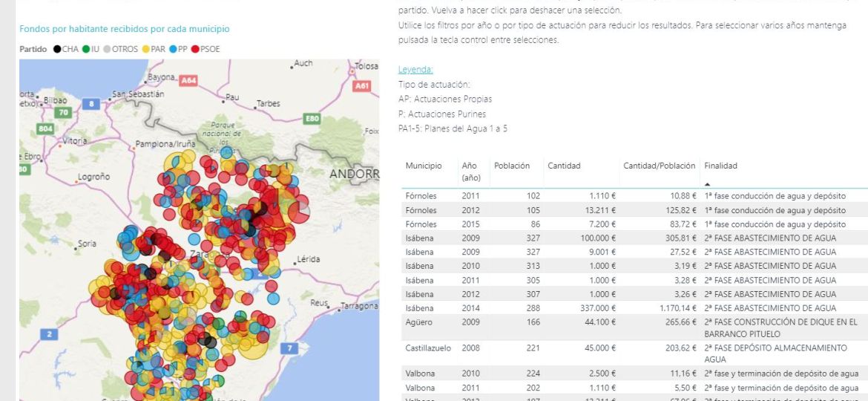The height and width of the screenshot is (401, 868).
Task: Select Isábena 2014 row with 337.000 €
Action: coord(594,307)
